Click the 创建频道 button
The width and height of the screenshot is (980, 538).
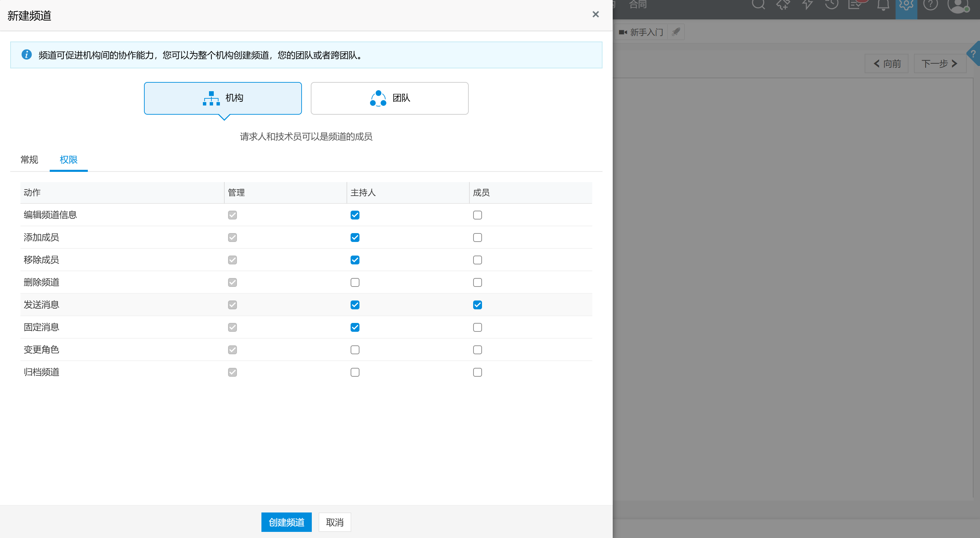click(286, 522)
